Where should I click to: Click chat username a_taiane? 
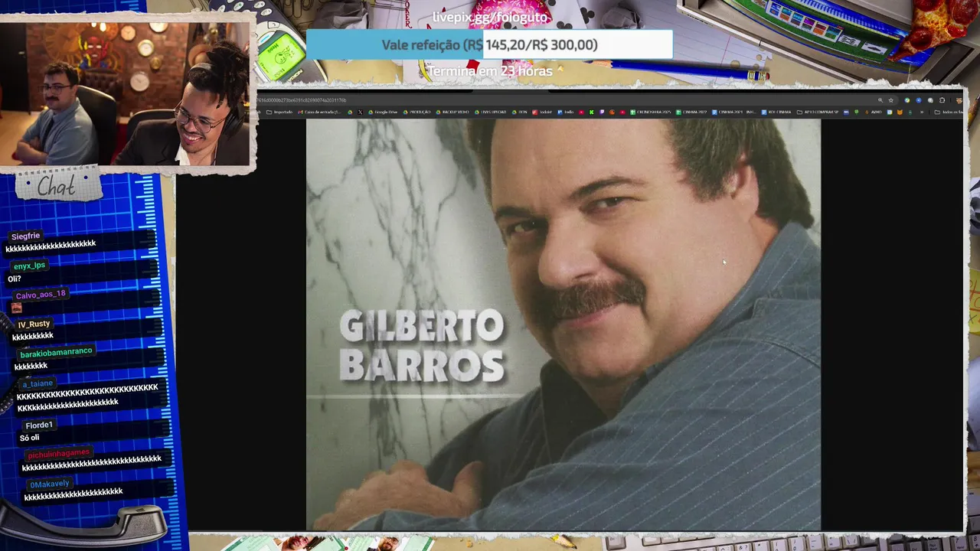38,383
